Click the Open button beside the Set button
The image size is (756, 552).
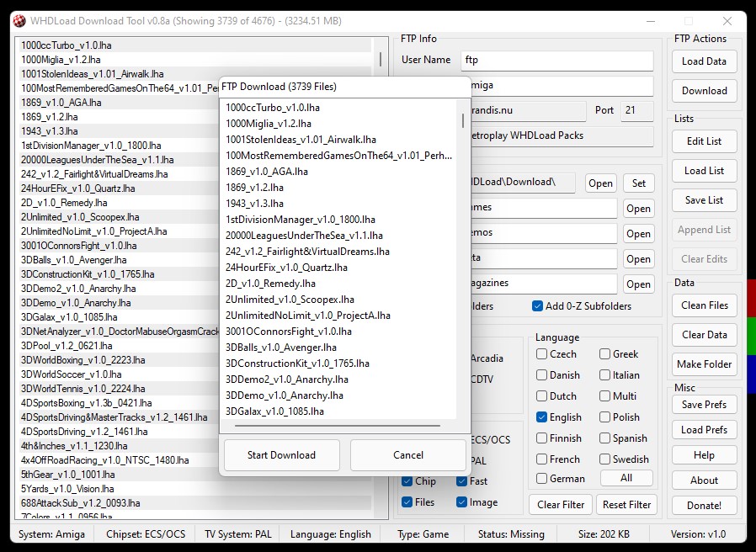tap(600, 183)
